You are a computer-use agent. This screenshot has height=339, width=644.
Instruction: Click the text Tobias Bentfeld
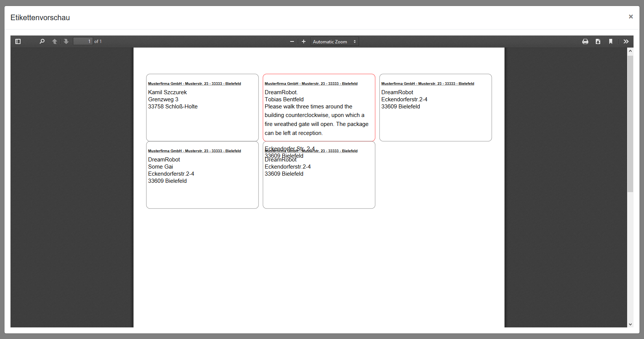284,99
